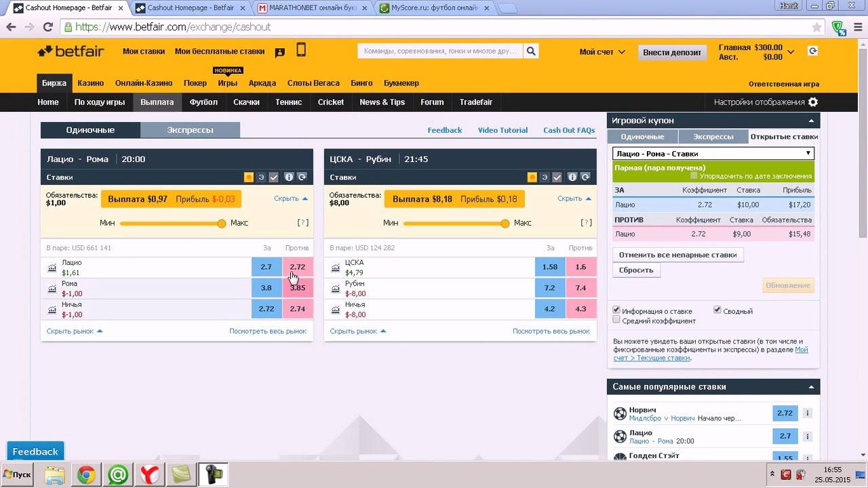Collapse the Игровой купон panel

click(812, 121)
